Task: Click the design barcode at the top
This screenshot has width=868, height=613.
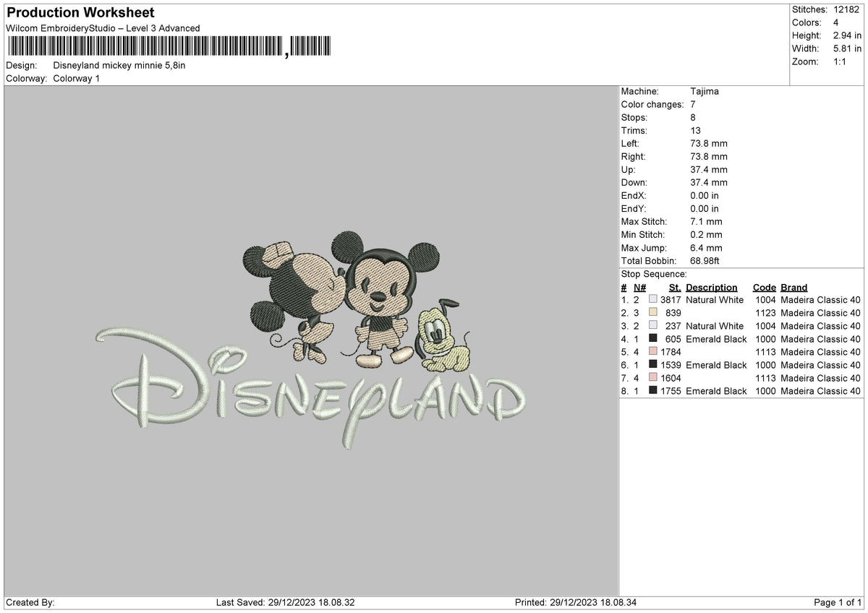Action: tap(169, 47)
